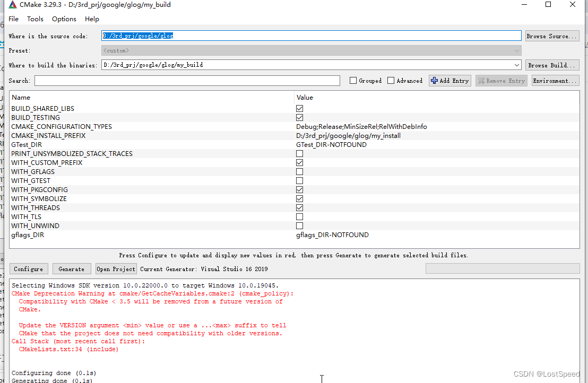Click the GTest_DIR-NOTFOUND value
This screenshot has height=383, width=588.
tap(332, 145)
